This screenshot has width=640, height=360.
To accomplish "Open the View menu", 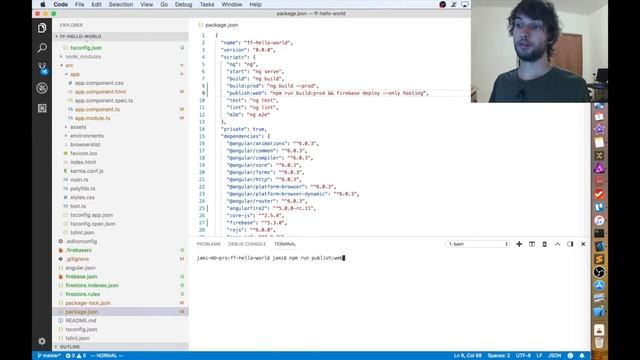I will [x=147, y=4].
